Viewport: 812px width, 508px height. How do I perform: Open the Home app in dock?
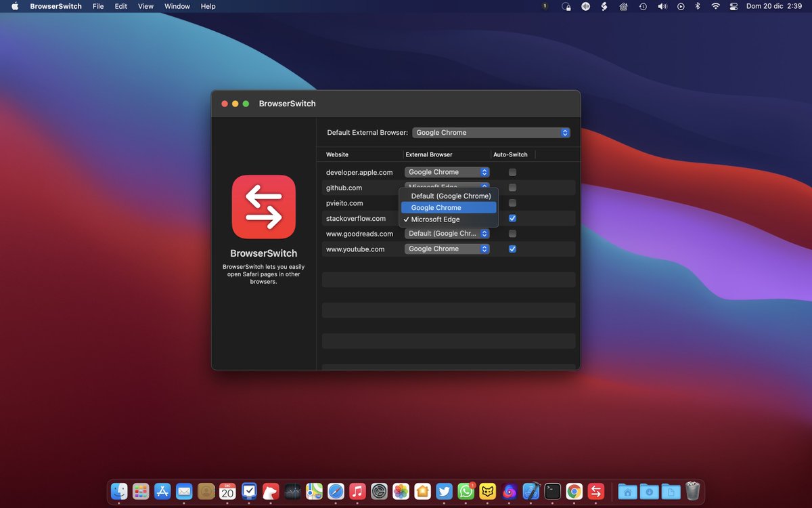[422, 491]
